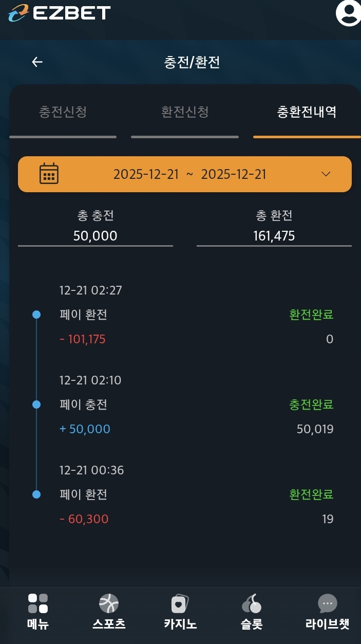This screenshot has height=644, width=361.
Task: Tap the timeline dot for 00:36 withdrawal
Action: (36, 494)
